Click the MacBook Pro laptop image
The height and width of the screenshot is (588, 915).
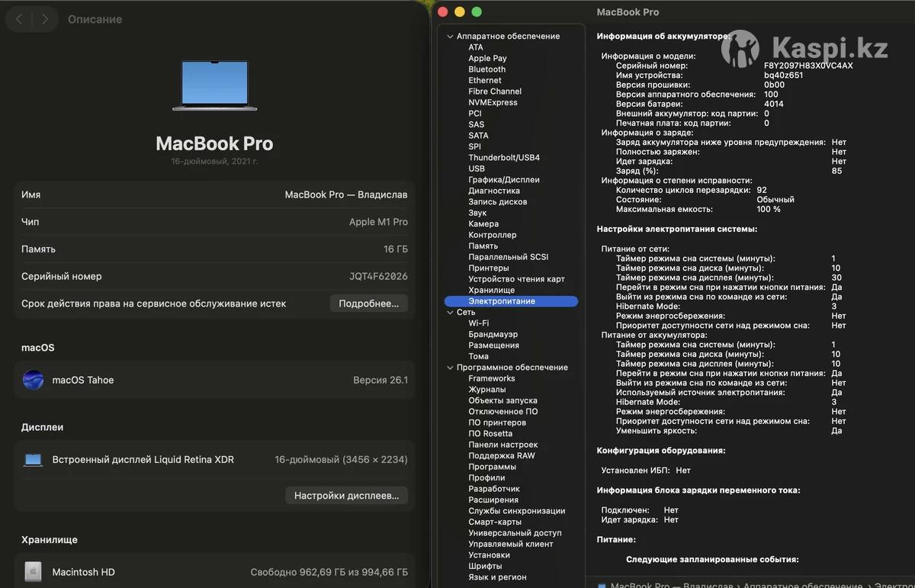pyautogui.click(x=214, y=85)
